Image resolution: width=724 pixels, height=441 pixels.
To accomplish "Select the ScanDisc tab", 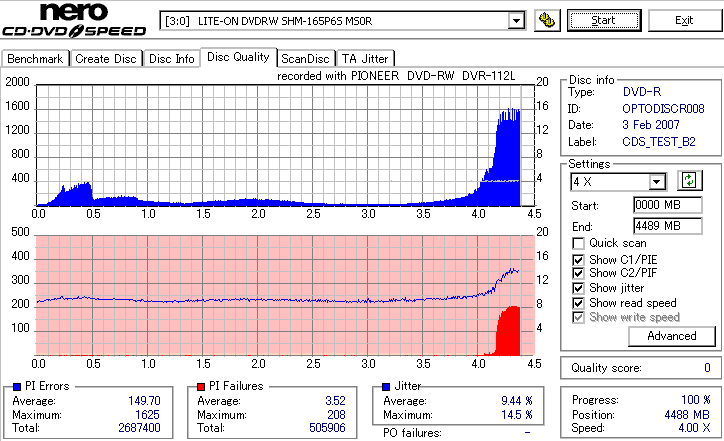I will [x=305, y=59].
